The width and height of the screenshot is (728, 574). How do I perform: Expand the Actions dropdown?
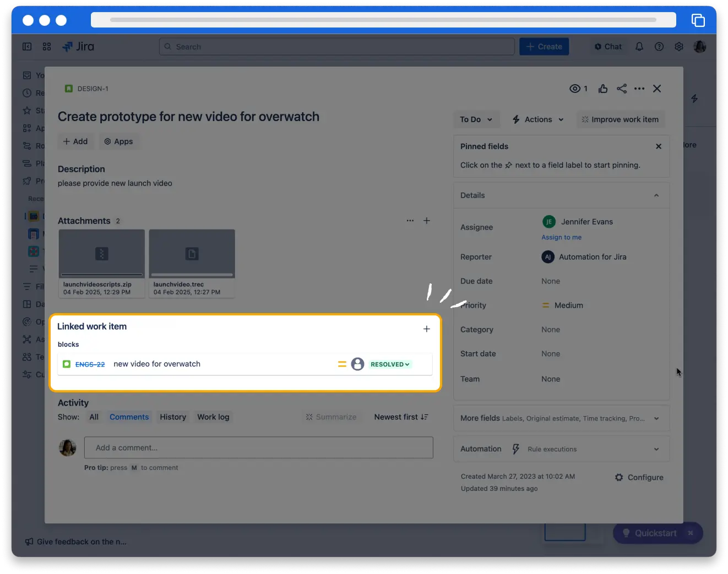538,119
